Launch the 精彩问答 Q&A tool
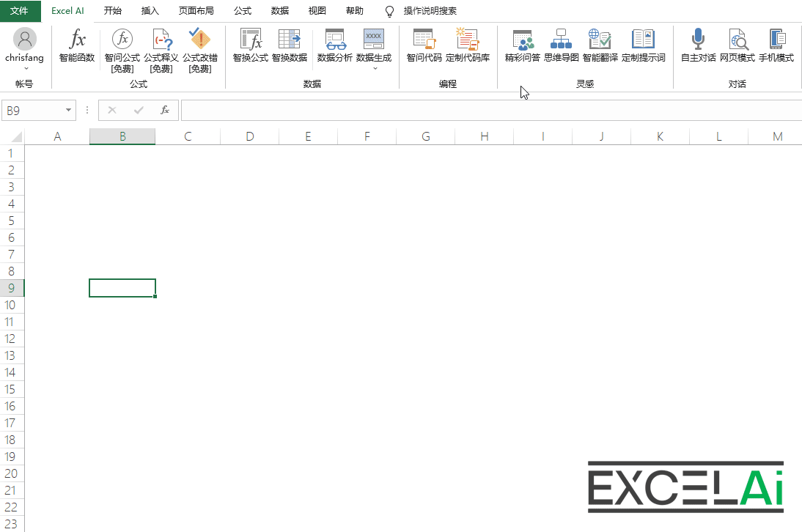 [x=523, y=46]
